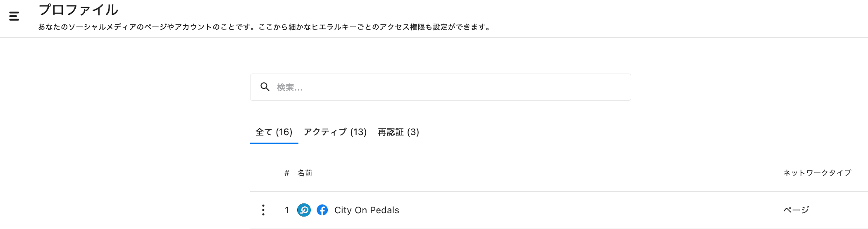Image resolution: width=868 pixels, height=229 pixels.
Task: Click the # column header
Action: (x=286, y=173)
